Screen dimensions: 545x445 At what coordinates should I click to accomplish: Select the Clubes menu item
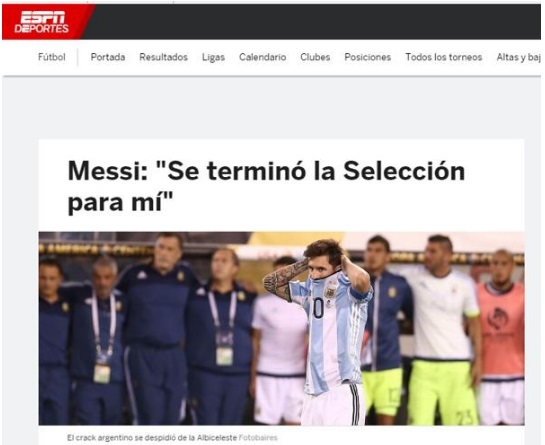(x=315, y=57)
